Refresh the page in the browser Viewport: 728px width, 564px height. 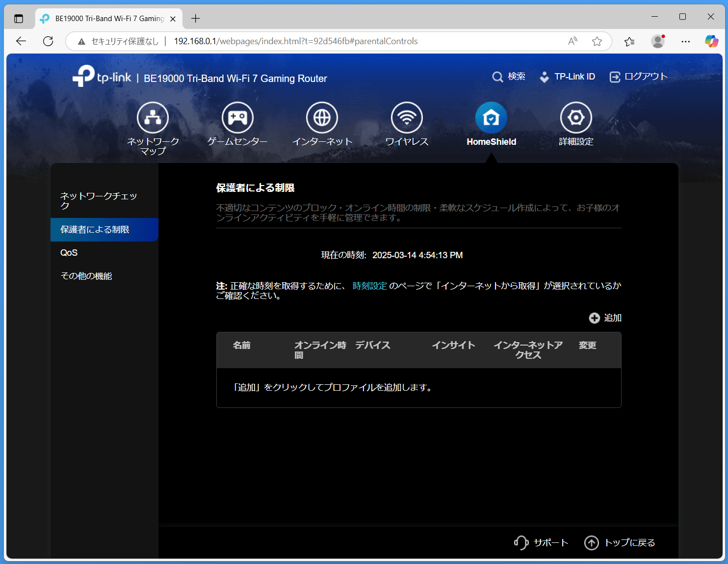pos(48,41)
